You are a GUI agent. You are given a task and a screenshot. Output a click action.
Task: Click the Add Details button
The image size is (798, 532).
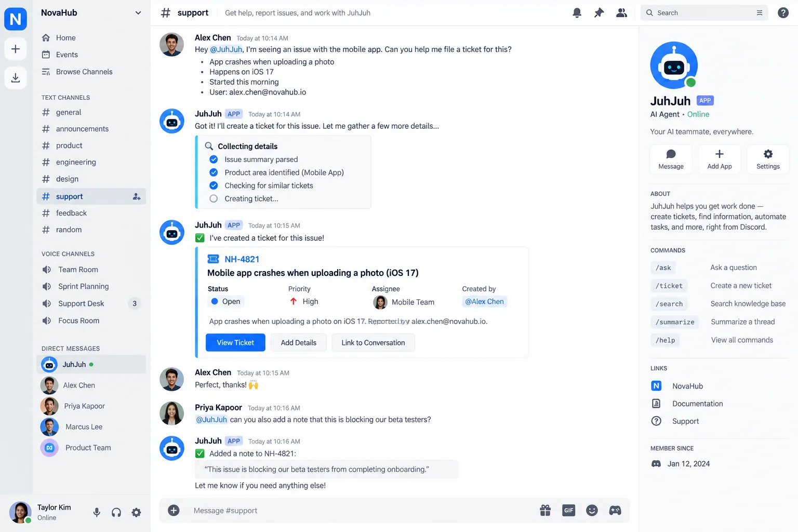pyautogui.click(x=299, y=343)
